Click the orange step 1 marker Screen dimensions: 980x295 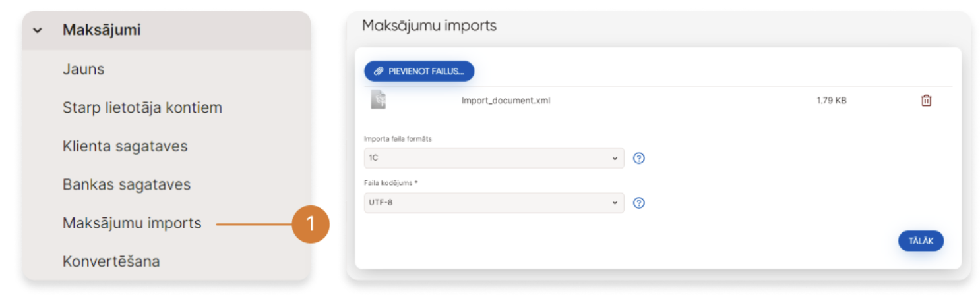[x=311, y=225]
